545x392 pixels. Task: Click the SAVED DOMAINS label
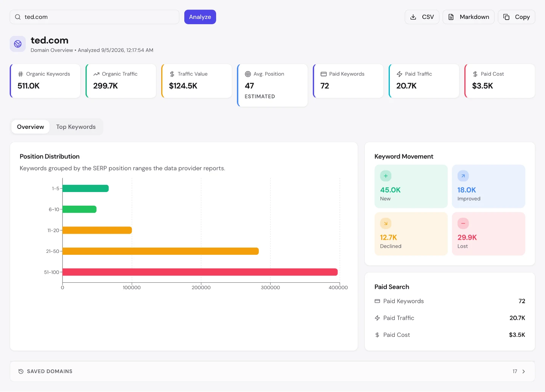[50, 372]
